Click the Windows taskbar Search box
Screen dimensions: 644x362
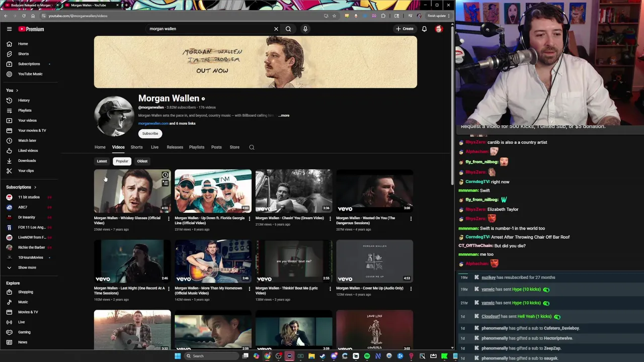[210, 356]
